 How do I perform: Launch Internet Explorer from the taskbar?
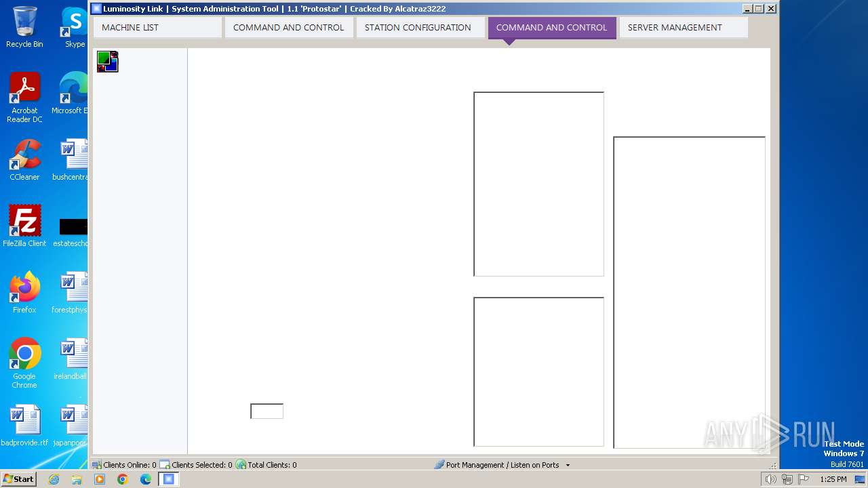tap(54, 479)
